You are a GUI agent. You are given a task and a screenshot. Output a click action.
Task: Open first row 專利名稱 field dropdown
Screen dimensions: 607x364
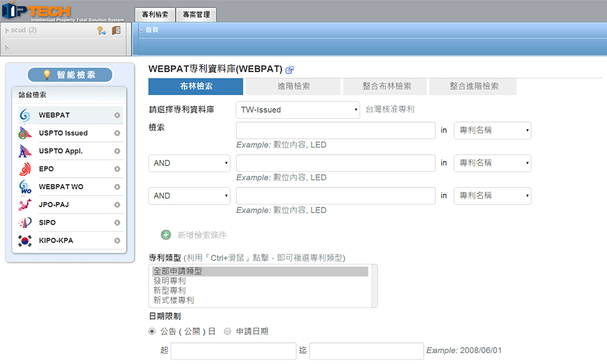tap(492, 130)
